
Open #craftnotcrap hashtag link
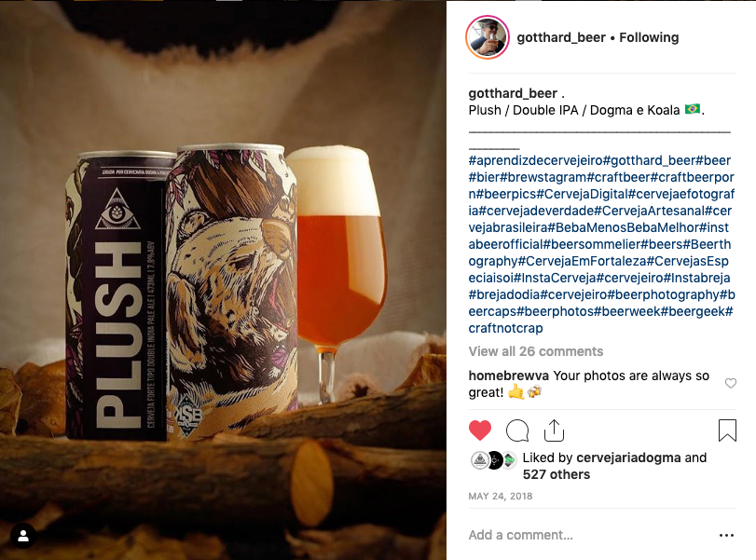(x=506, y=328)
